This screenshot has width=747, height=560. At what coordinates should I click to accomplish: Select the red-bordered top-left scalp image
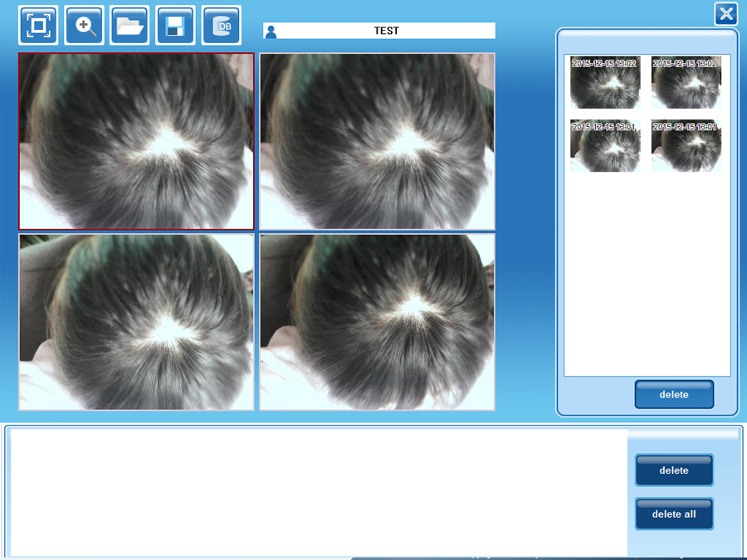click(137, 141)
